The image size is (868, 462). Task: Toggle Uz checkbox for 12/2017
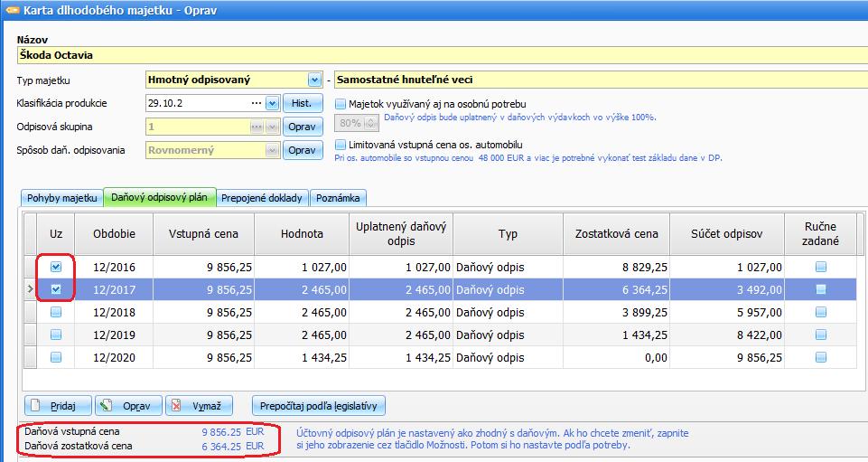56,289
